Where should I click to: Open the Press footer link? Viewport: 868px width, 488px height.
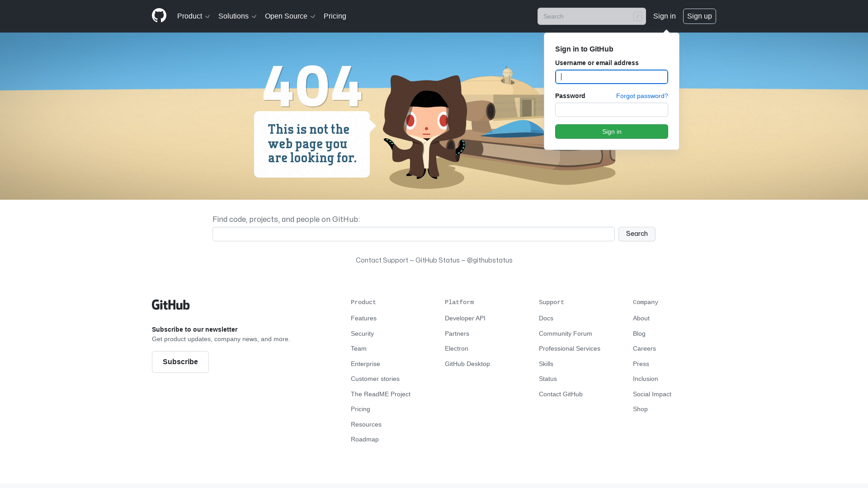pos(641,364)
